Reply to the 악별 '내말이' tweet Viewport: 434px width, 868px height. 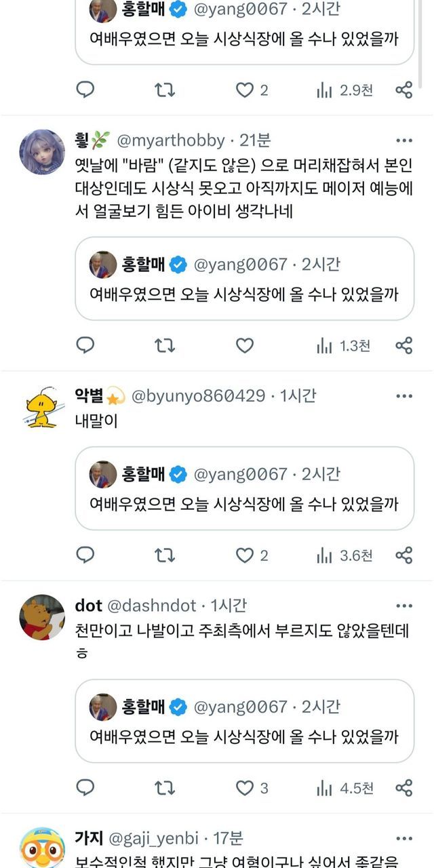coord(85,555)
